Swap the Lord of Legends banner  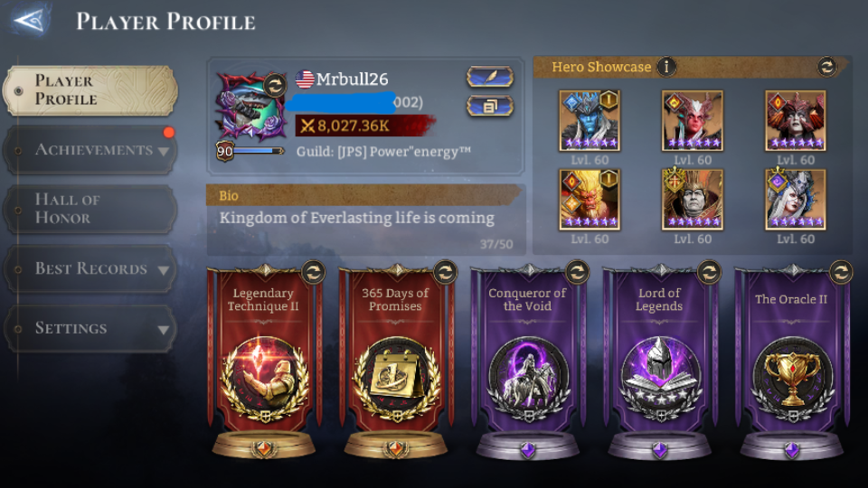tap(709, 272)
